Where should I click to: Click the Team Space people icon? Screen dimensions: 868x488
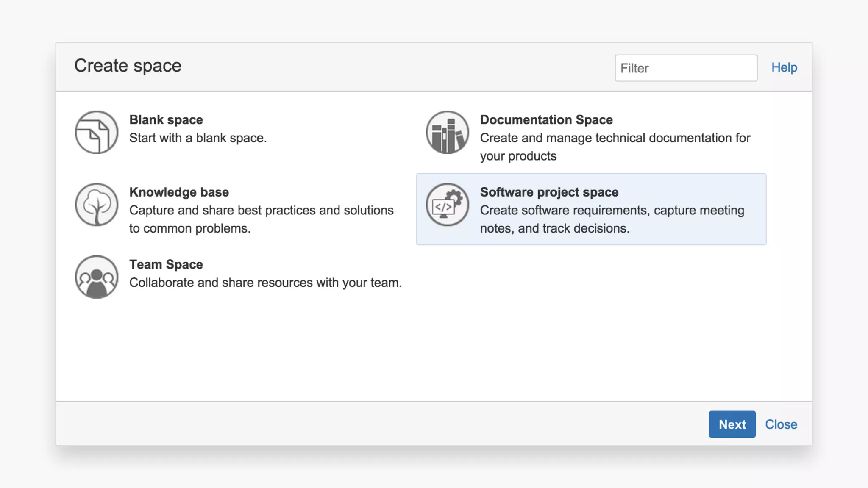coord(97,277)
